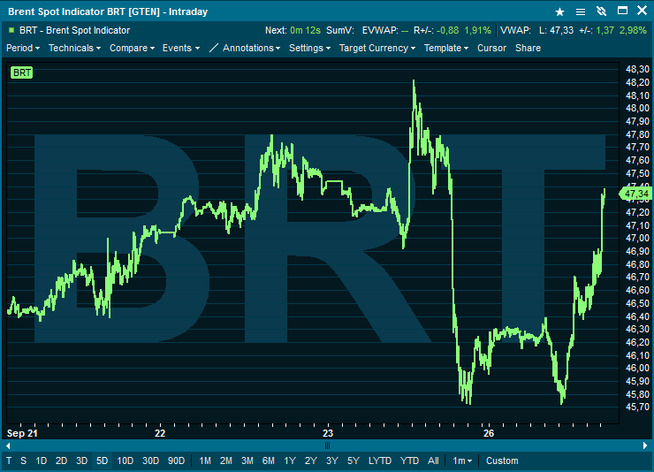Click the 2,98% change value
The width and height of the screenshot is (654, 472).
coord(633,30)
